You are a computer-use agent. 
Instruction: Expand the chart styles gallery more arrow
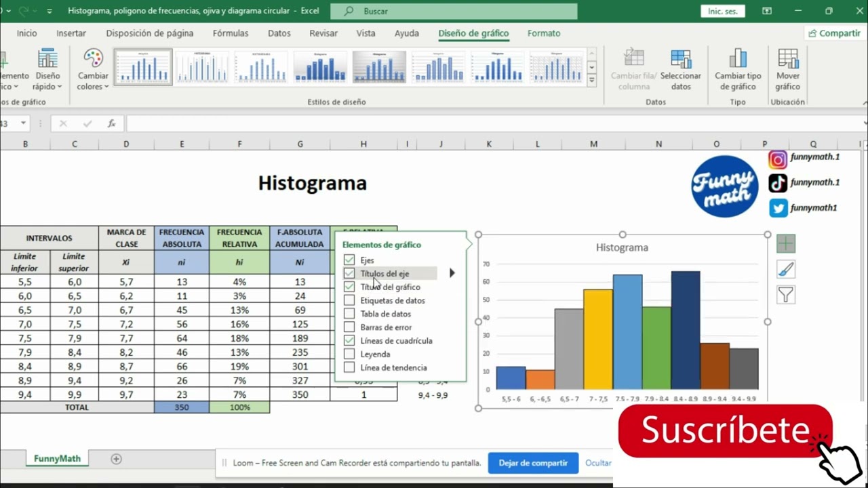tap(591, 80)
